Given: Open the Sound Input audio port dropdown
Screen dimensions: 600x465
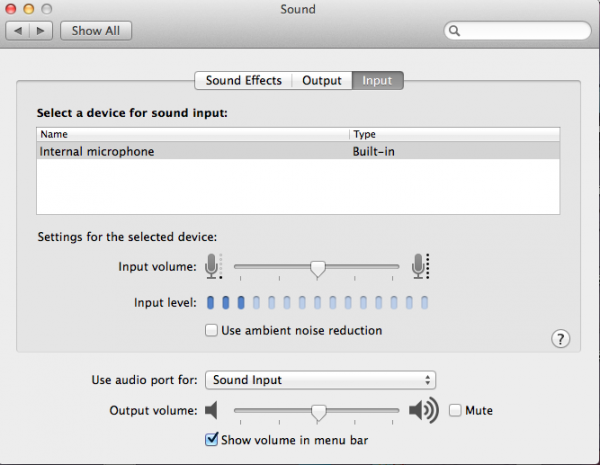Looking at the screenshot, I should (x=320, y=380).
